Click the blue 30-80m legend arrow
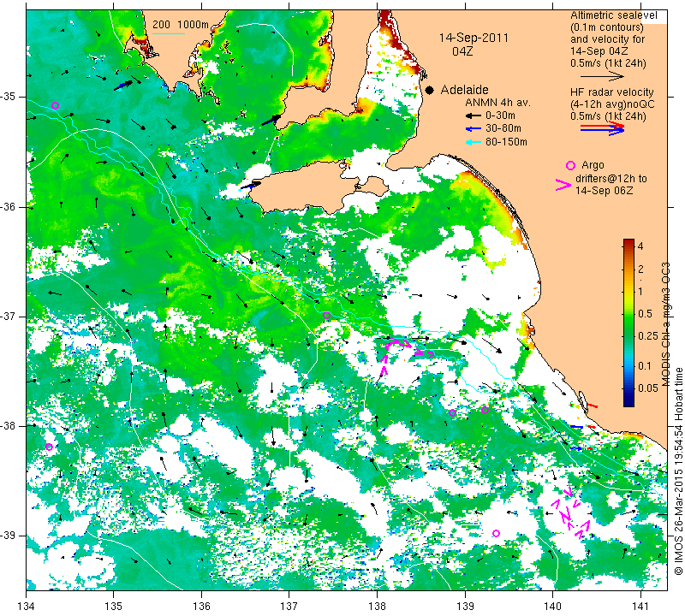685x616 pixels. (x=474, y=129)
